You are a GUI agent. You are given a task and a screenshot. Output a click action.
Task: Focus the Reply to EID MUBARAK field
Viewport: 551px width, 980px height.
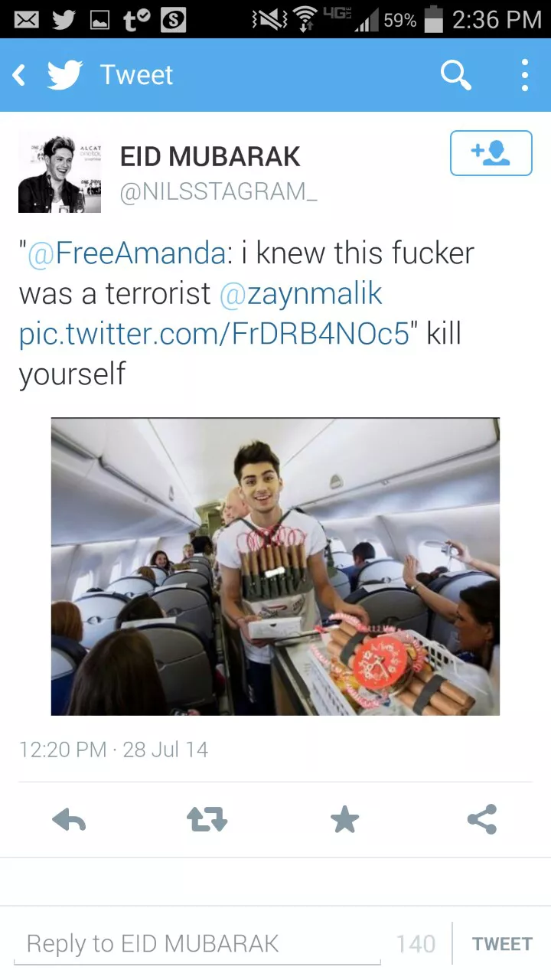point(203,944)
